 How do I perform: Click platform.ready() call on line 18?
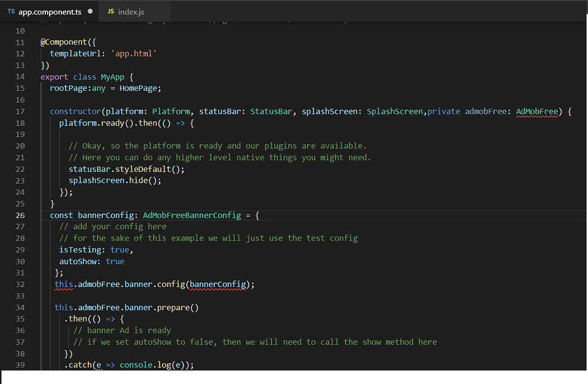pos(96,123)
